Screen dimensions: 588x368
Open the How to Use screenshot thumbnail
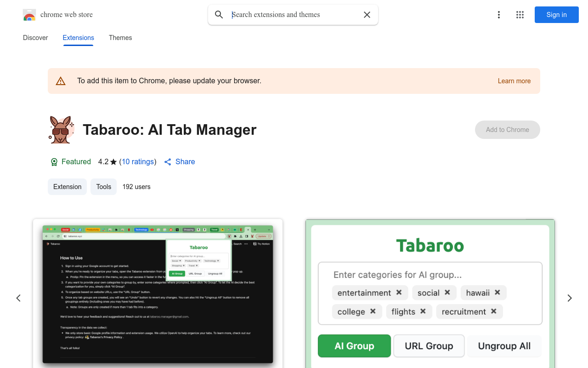[x=158, y=293]
